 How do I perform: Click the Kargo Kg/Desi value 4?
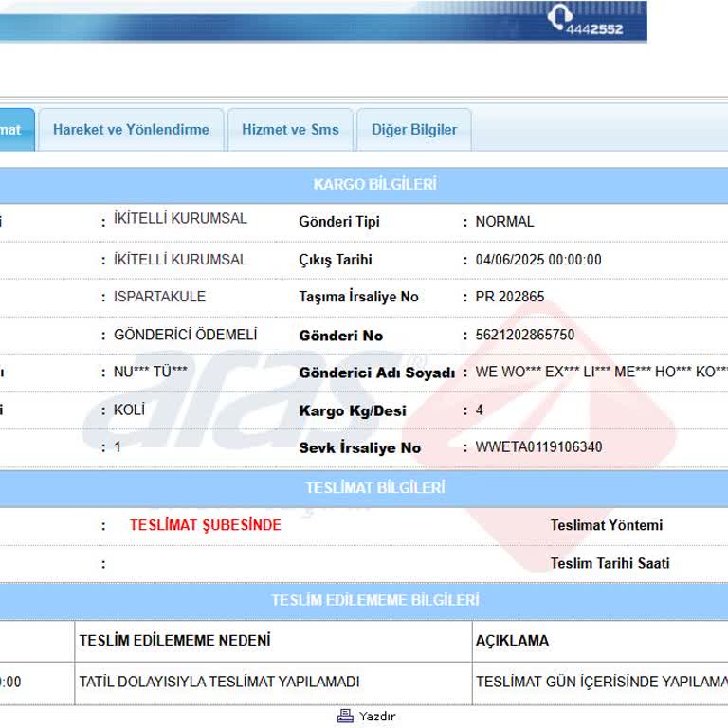(479, 409)
